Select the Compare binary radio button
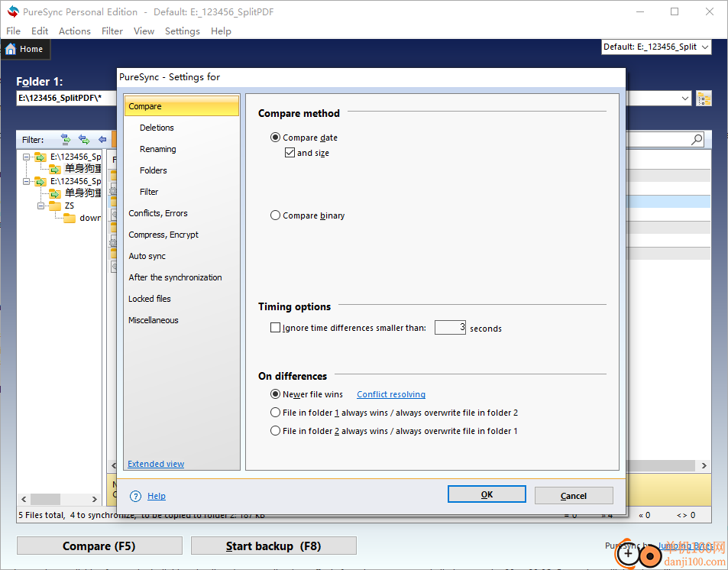Viewport: 728px width, 570px height. click(275, 215)
